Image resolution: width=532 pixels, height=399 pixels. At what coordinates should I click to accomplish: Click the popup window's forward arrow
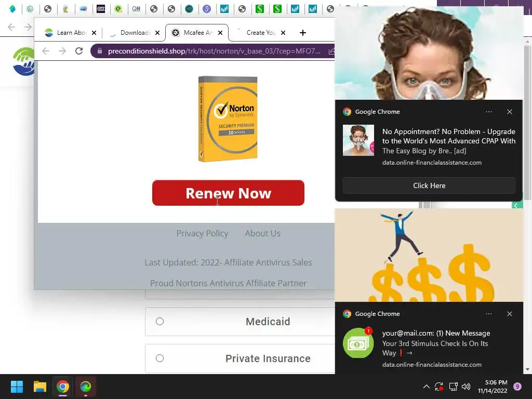coord(62,51)
